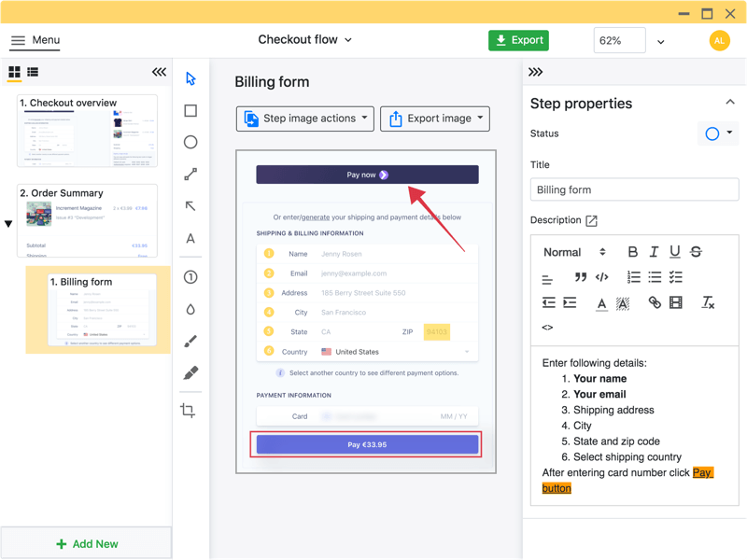Insert a hyperlink
The image size is (747, 560).
(x=655, y=302)
